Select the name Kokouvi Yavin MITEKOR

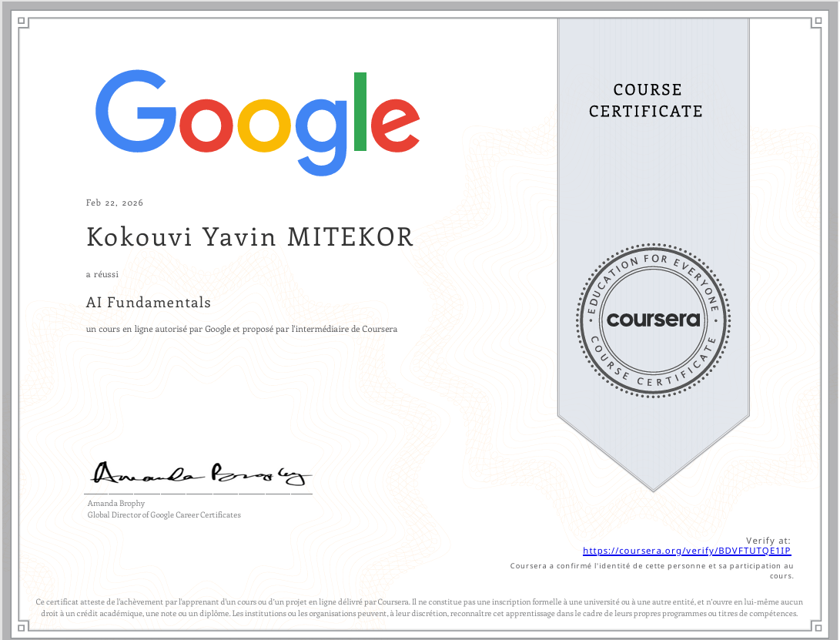pos(250,238)
